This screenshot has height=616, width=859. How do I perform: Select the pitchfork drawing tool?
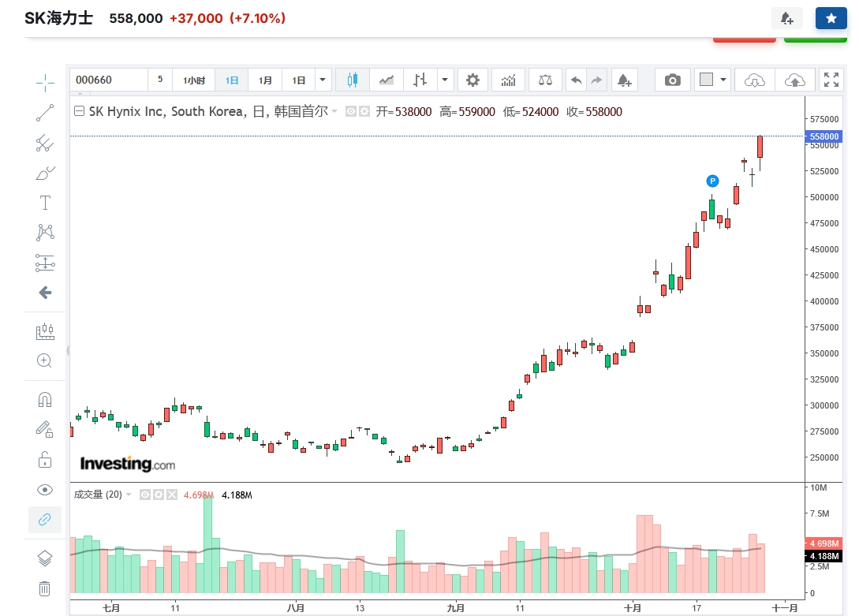[x=45, y=144]
